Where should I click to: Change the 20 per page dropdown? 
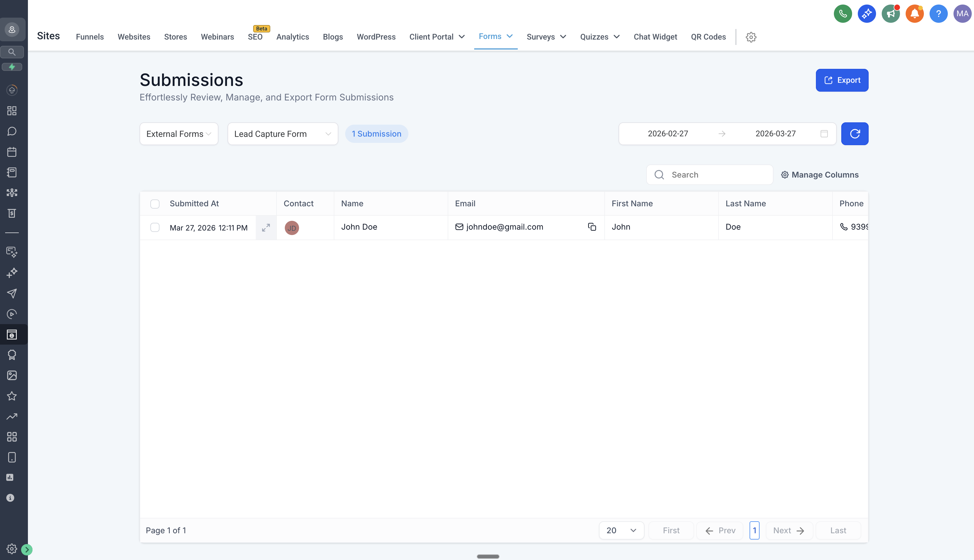(x=621, y=530)
